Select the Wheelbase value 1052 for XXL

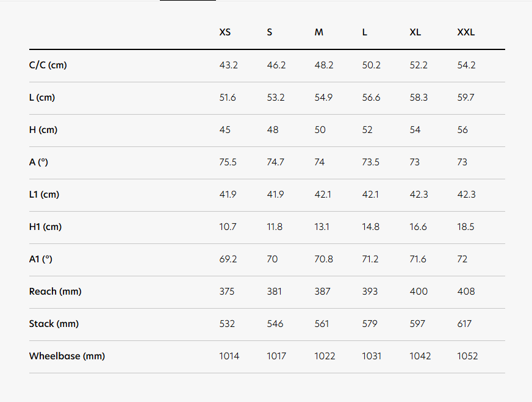click(x=467, y=356)
